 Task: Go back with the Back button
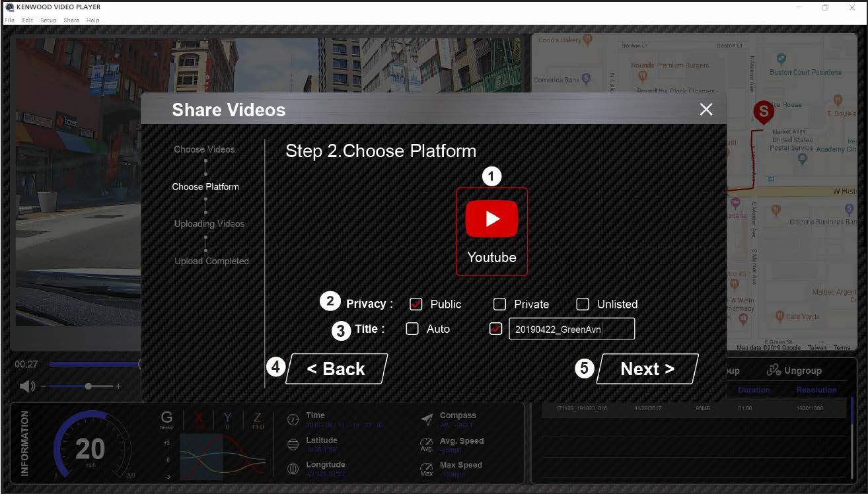tap(336, 369)
